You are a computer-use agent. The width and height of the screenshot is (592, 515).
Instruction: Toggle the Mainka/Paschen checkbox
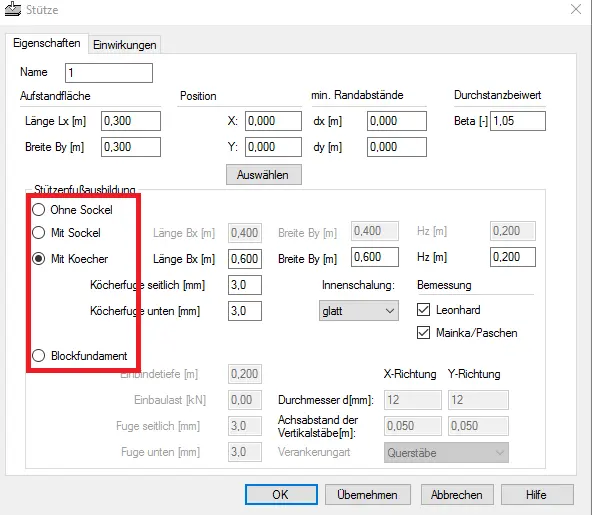(423, 333)
